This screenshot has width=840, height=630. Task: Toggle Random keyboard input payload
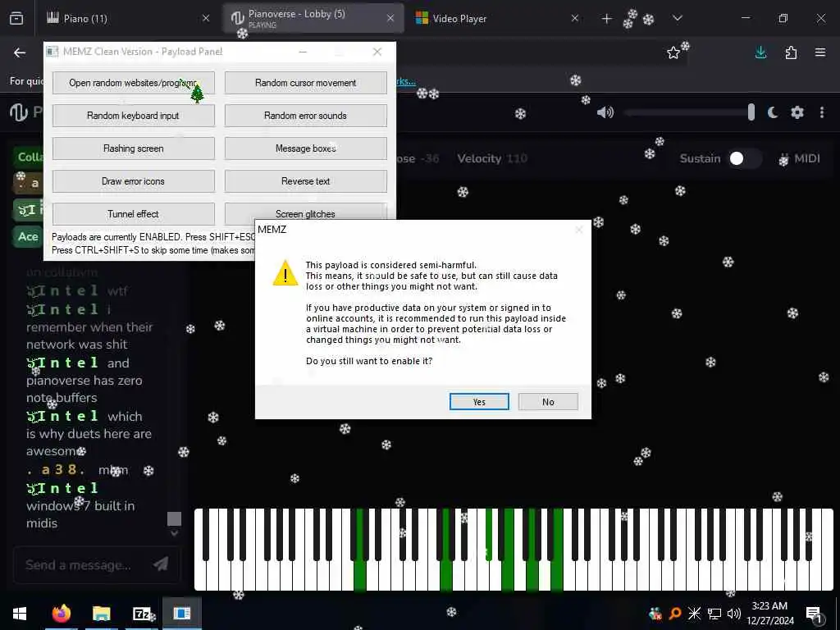[x=134, y=116]
